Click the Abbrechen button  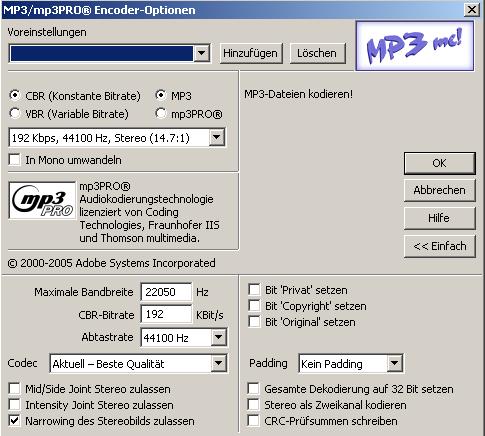tap(439, 190)
